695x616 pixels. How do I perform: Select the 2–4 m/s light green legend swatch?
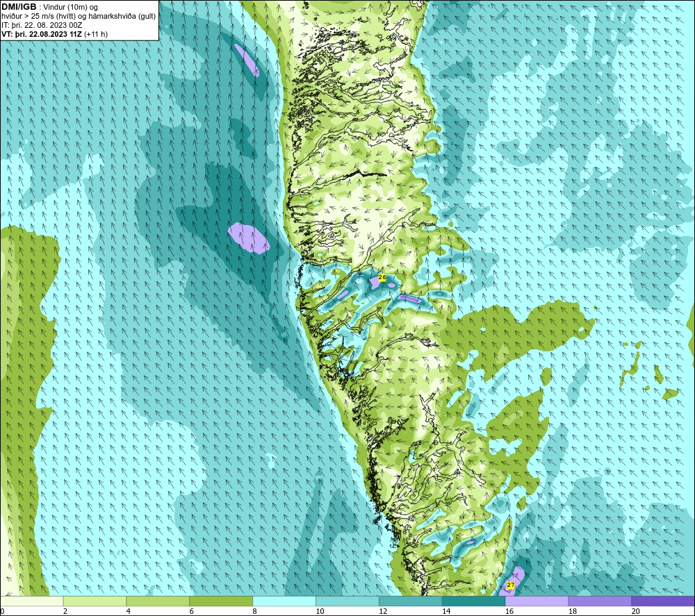coord(95,601)
